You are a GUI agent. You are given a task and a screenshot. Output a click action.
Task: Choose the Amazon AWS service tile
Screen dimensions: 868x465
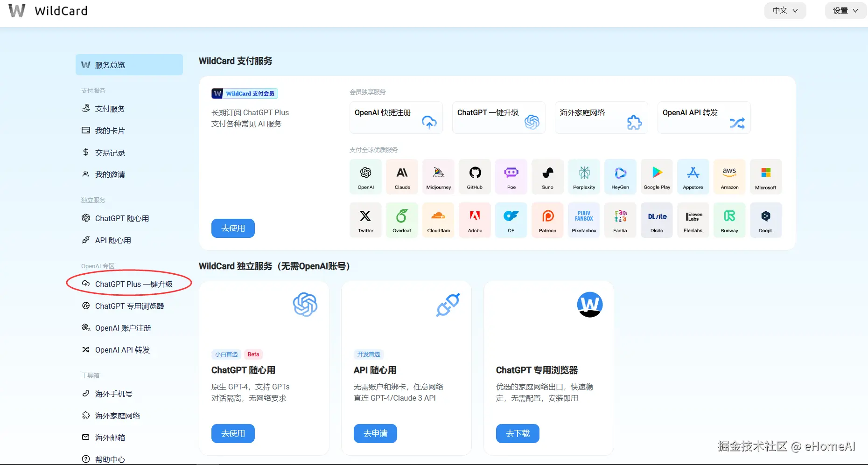point(730,176)
